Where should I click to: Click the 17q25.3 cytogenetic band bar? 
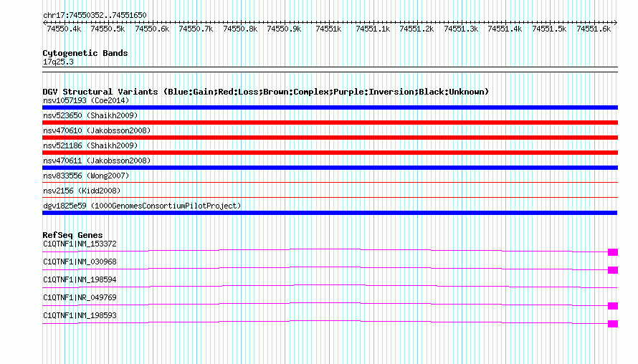[330, 70]
